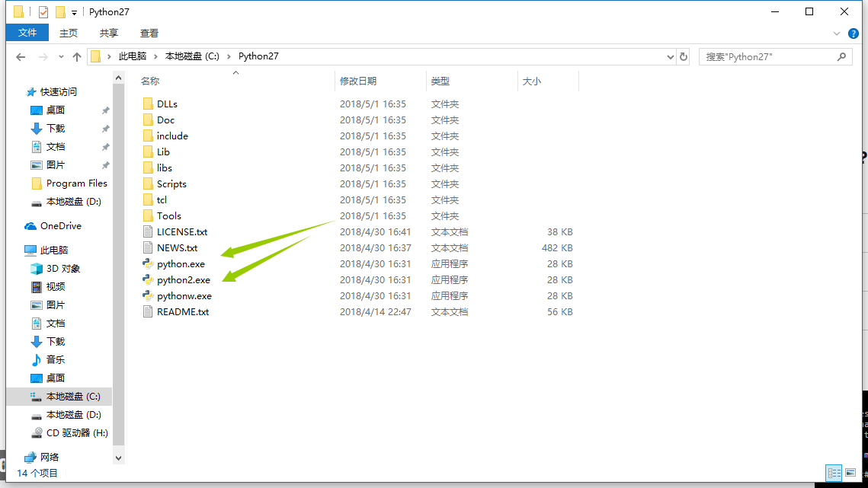This screenshot has height=488, width=868.
Task: Switch to details view layout
Action: coord(834,473)
